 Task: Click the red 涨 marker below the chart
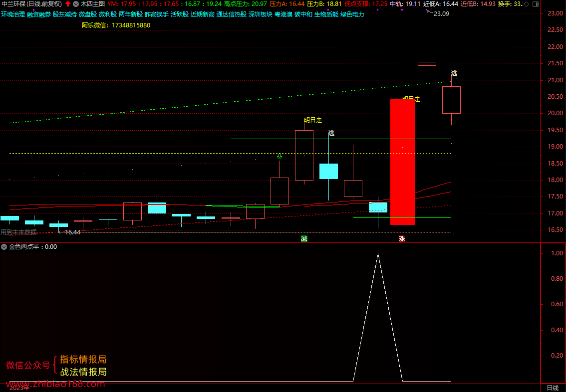pyautogui.click(x=402, y=239)
